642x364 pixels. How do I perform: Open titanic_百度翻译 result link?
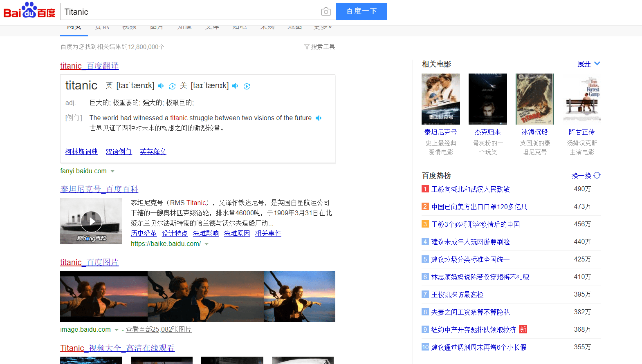[x=90, y=66]
